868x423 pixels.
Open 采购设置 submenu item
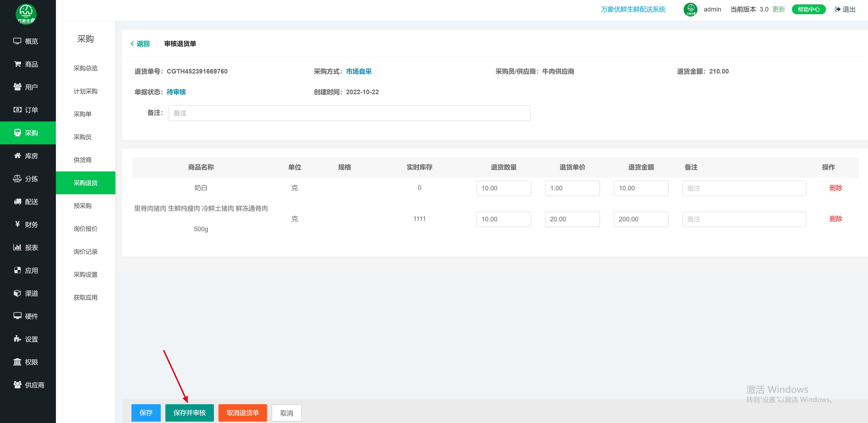click(x=85, y=275)
